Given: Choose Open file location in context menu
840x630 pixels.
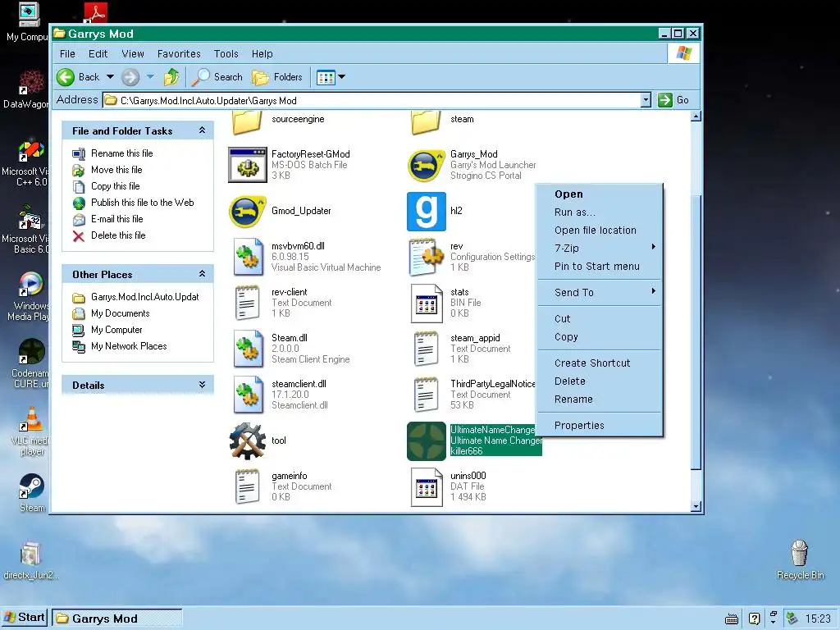Looking at the screenshot, I should click(x=600, y=231).
